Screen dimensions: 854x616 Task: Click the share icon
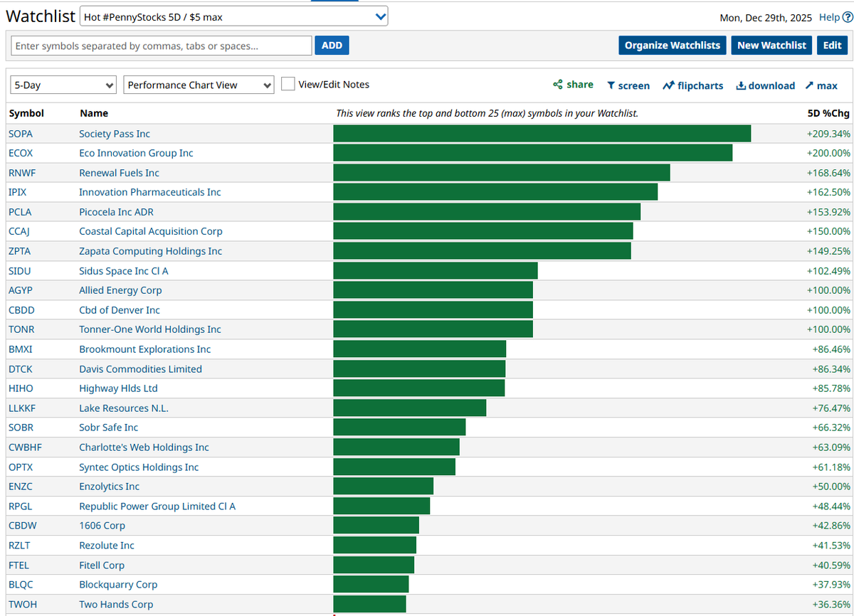coord(558,85)
